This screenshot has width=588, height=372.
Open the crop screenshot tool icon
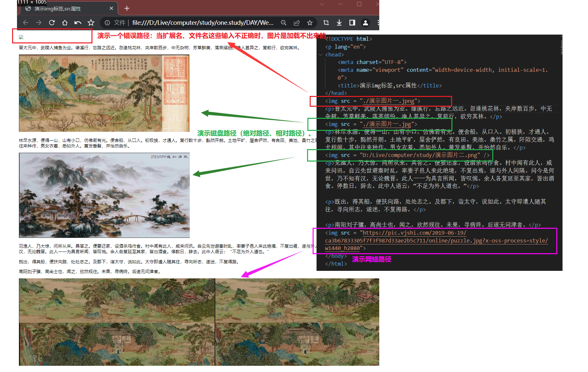click(326, 23)
